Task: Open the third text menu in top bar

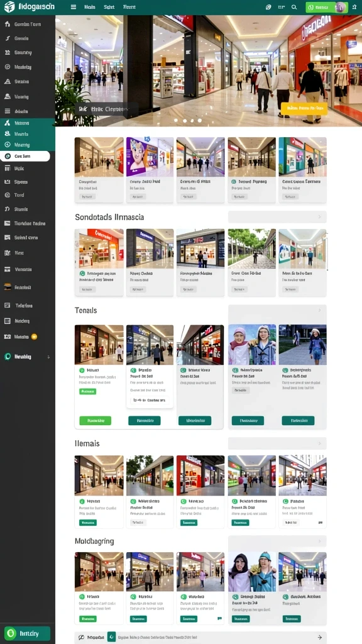Action: point(129,7)
